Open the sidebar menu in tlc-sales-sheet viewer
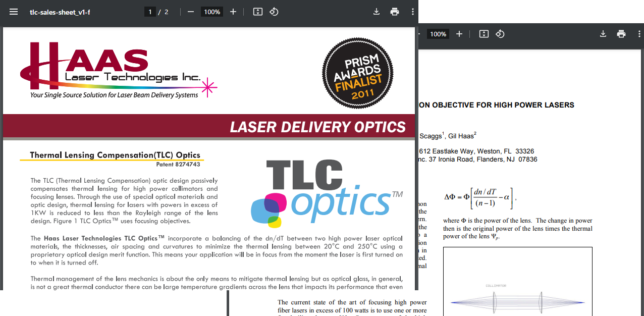This screenshot has width=644, height=316. (x=14, y=12)
